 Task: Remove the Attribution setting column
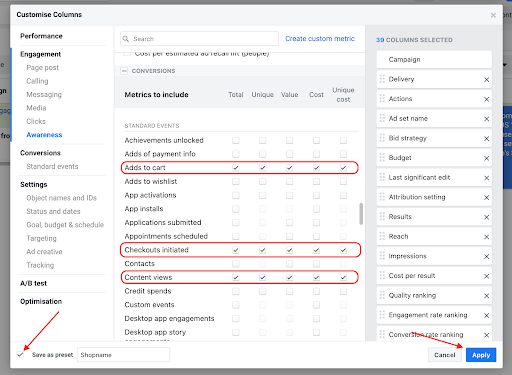coord(486,198)
